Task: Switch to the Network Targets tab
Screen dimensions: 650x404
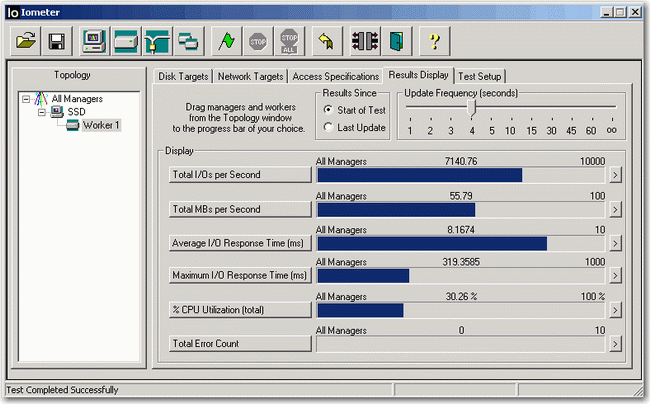Action: [250, 77]
